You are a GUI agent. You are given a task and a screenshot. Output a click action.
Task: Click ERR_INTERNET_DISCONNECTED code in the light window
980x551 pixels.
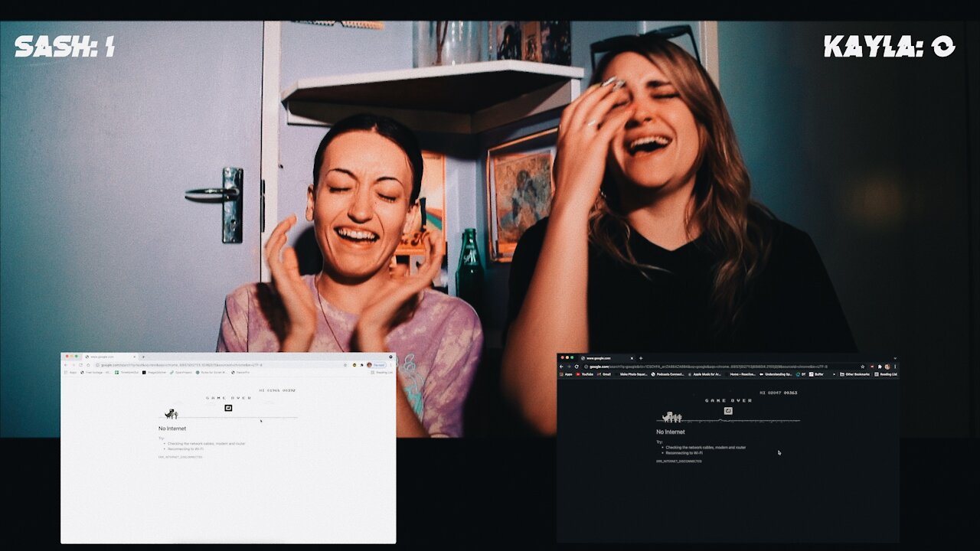pyautogui.click(x=181, y=457)
